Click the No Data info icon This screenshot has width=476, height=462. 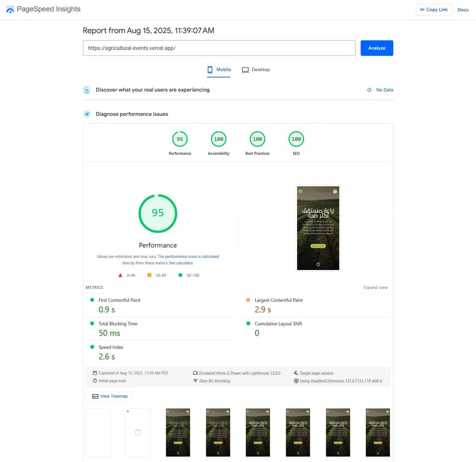point(369,90)
